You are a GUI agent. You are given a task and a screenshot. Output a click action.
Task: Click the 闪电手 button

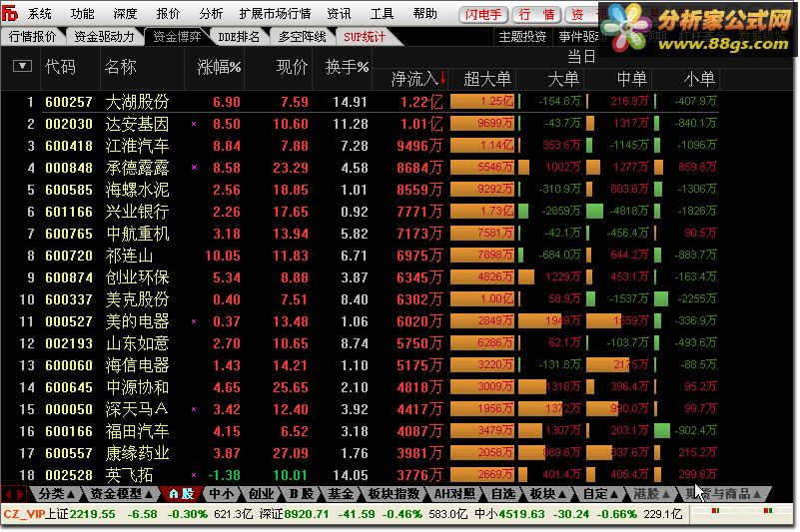483,15
